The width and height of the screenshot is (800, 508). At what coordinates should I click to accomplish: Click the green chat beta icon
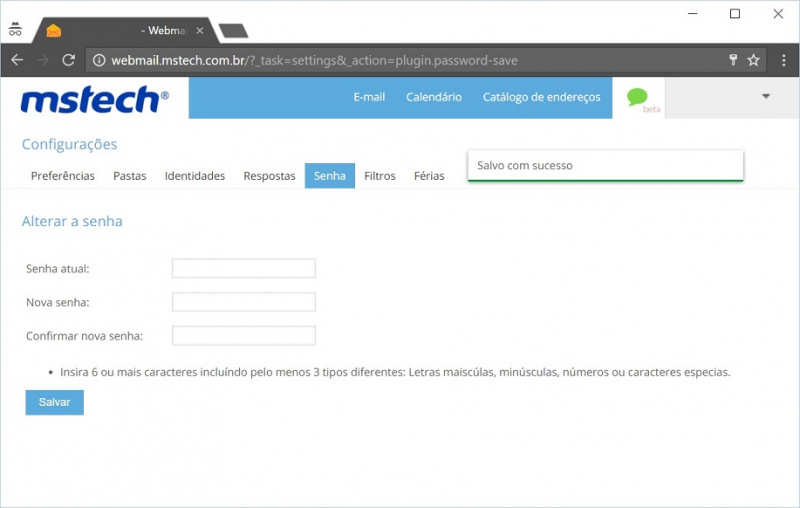click(637, 96)
